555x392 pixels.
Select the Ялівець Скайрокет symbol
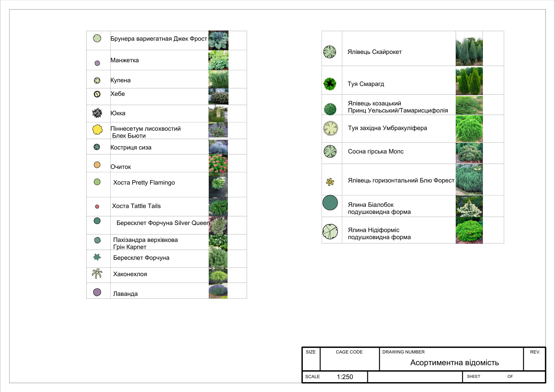coord(330,52)
